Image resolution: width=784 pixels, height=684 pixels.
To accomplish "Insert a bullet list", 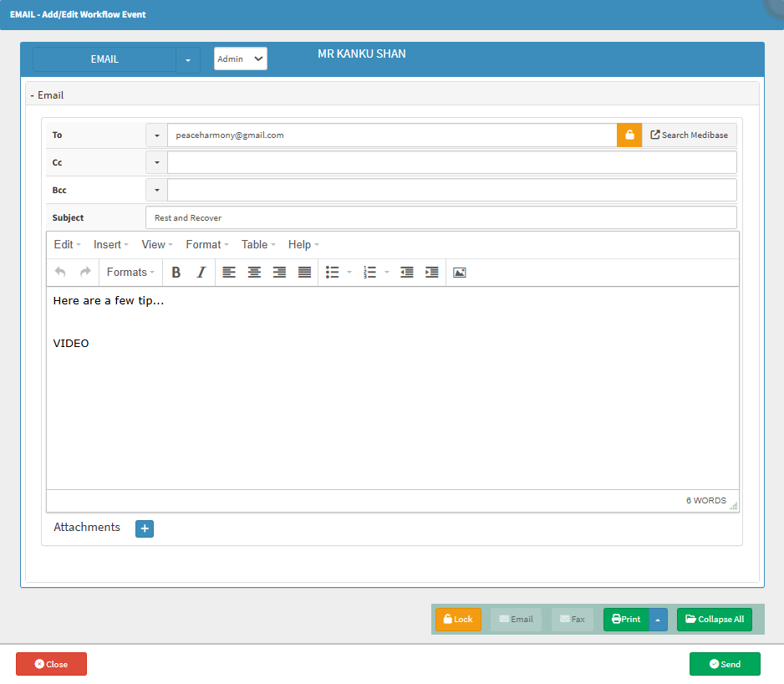I will coord(332,273).
